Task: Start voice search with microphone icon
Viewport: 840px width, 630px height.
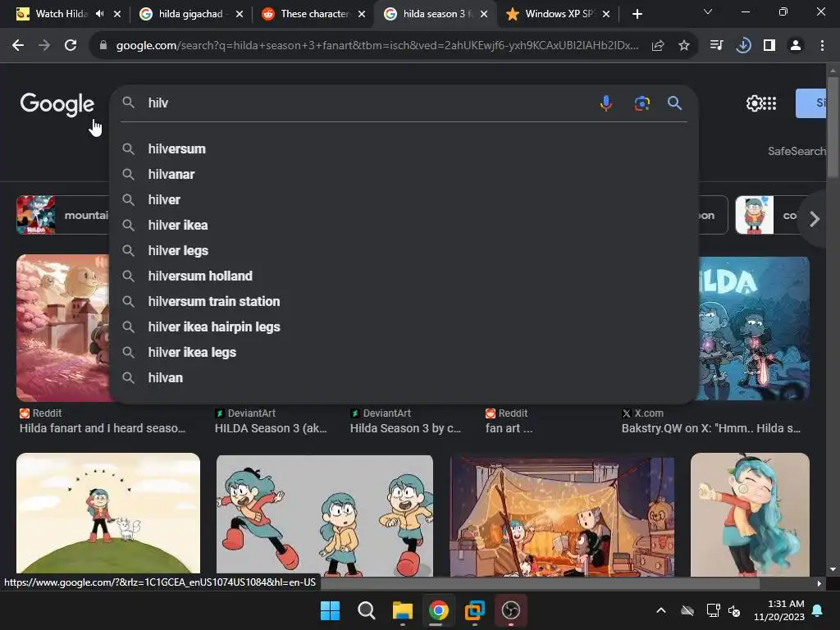Action: [x=606, y=103]
